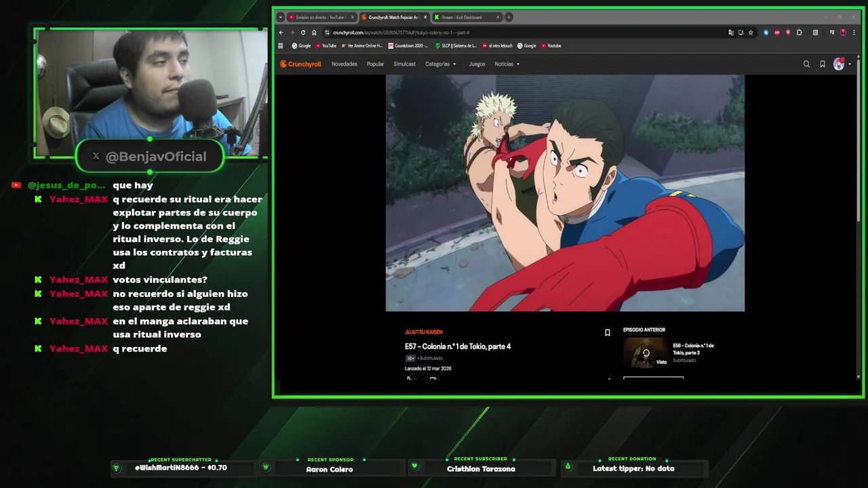Click the anime video player

pos(565,193)
